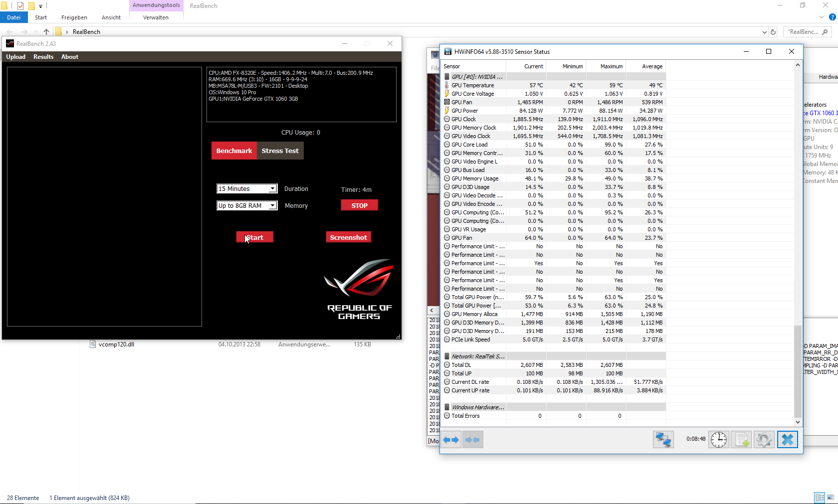Open the Freigeben ribbon tab

(x=74, y=17)
